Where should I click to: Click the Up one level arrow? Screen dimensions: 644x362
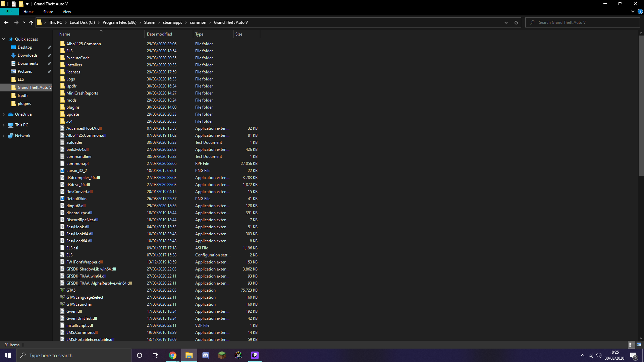(31, 22)
